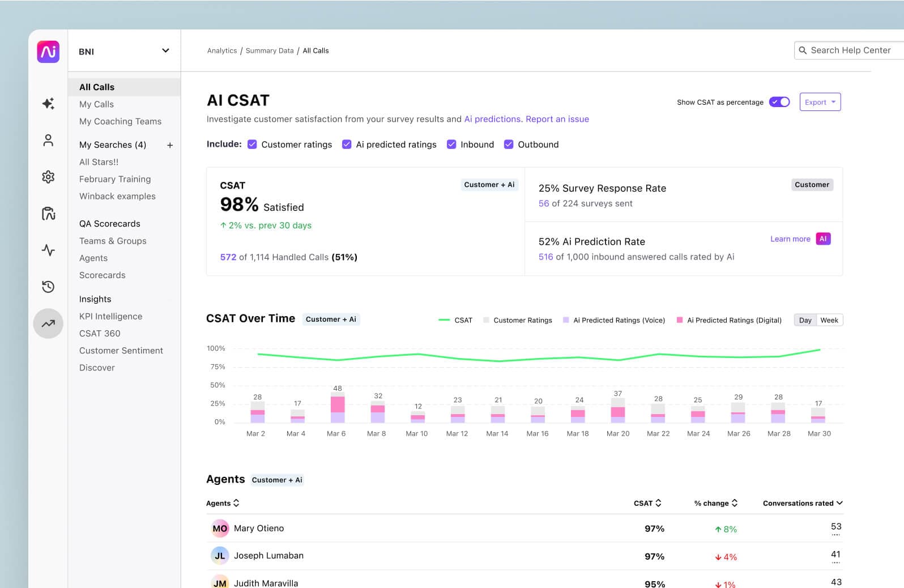
Task: Disable the Outbound checkbox
Action: [x=509, y=144]
